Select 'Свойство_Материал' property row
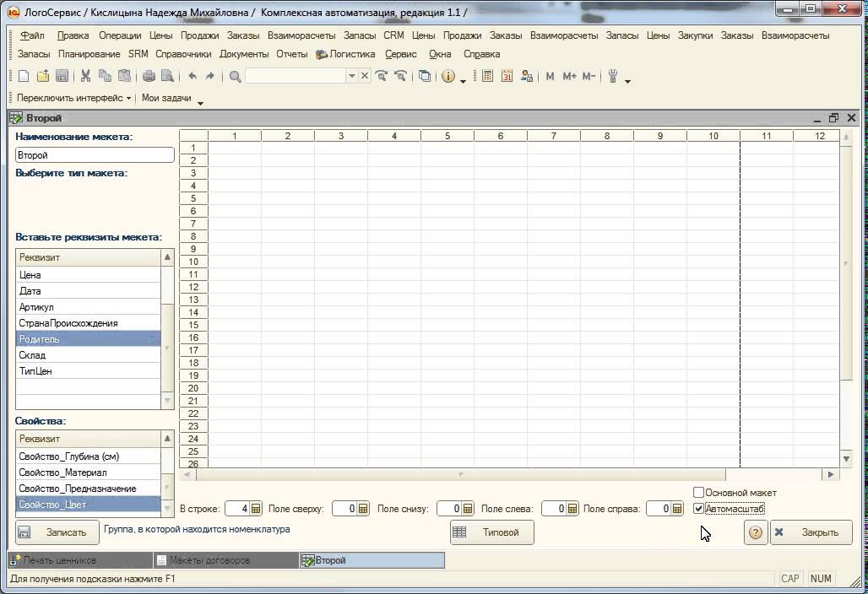This screenshot has width=868, height=594. [x=88, y=472]
